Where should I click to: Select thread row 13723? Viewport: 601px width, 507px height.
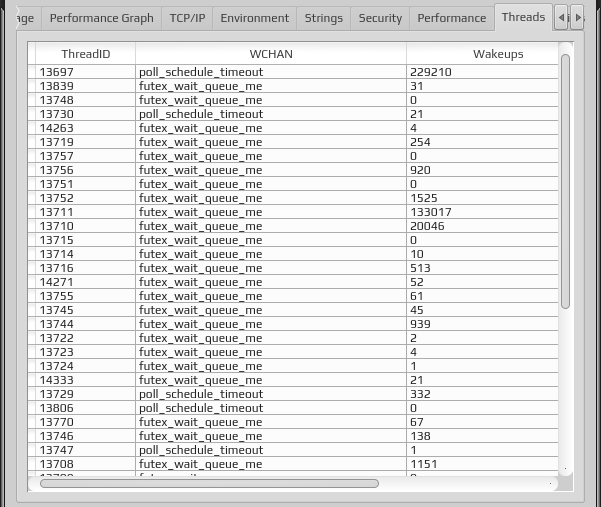[293, 351]
